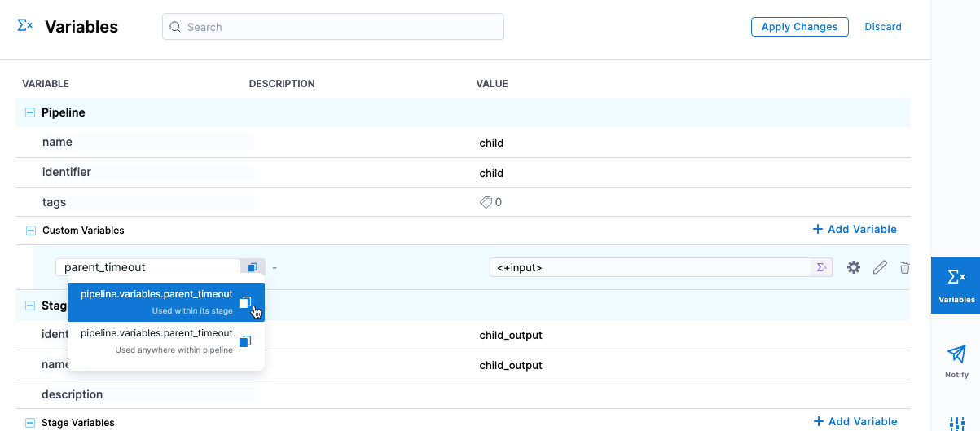The width and height of the screenshot is (980, 431).
Task: Delete parent_timeout variable with trash icon
Action: [x=904, y=267]
